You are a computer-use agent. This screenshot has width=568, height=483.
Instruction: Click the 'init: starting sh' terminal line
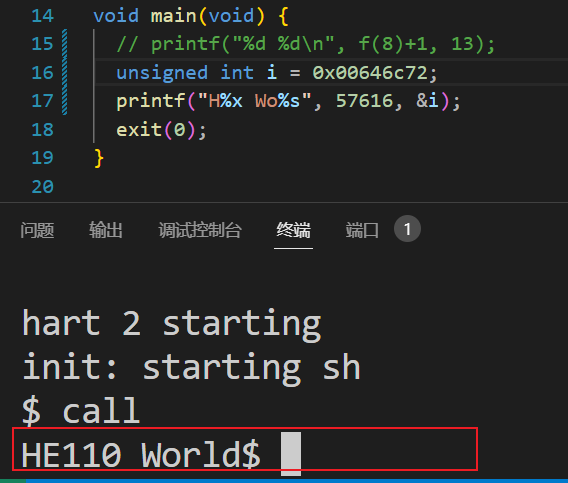191,367
